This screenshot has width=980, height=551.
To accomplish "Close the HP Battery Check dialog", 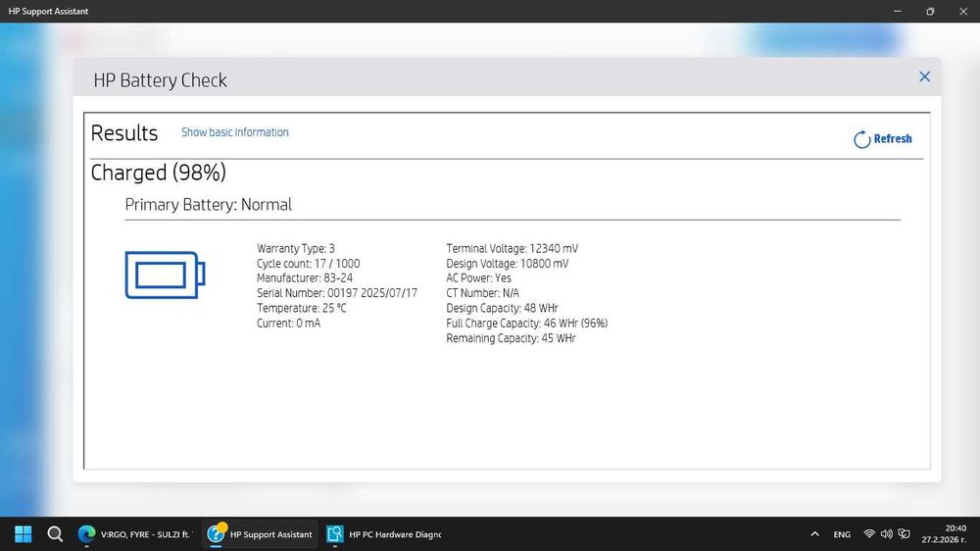I will pyautogui.click(x=924, y=76).
